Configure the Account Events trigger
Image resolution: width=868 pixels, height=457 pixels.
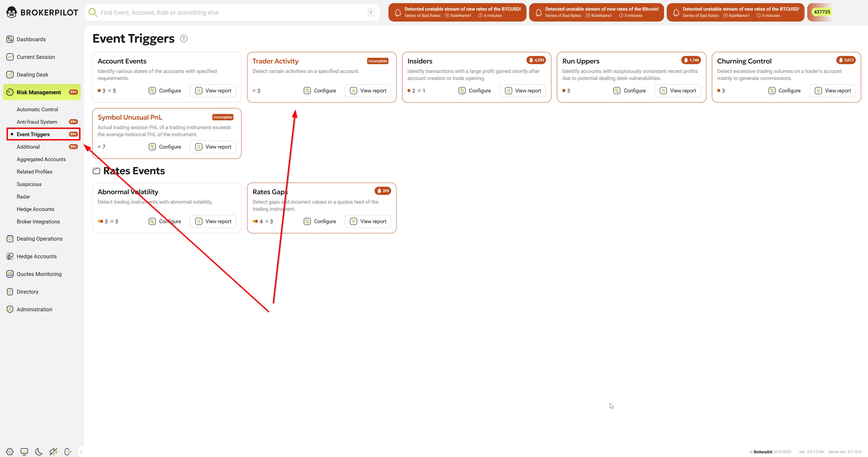[x=165, y=91]
